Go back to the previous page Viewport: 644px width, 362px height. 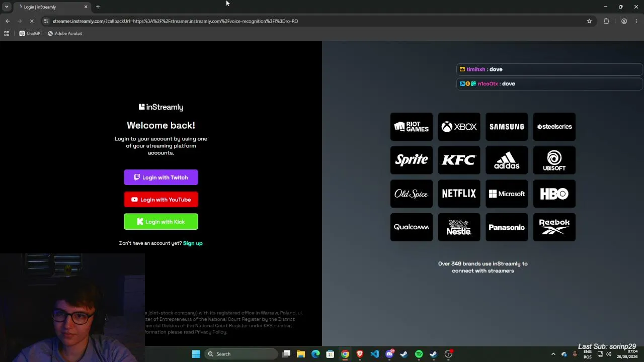pos(8,21)
